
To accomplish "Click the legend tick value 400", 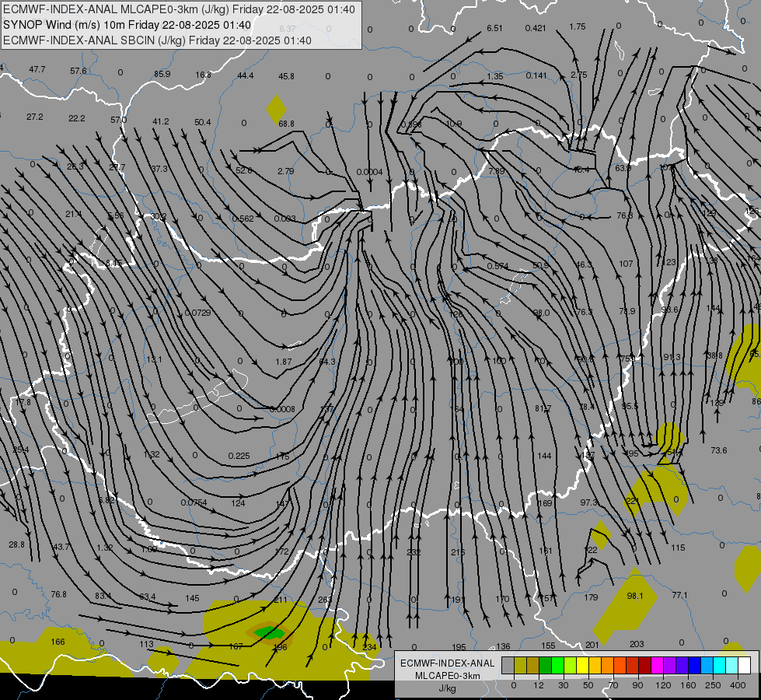I will (738, 685).
